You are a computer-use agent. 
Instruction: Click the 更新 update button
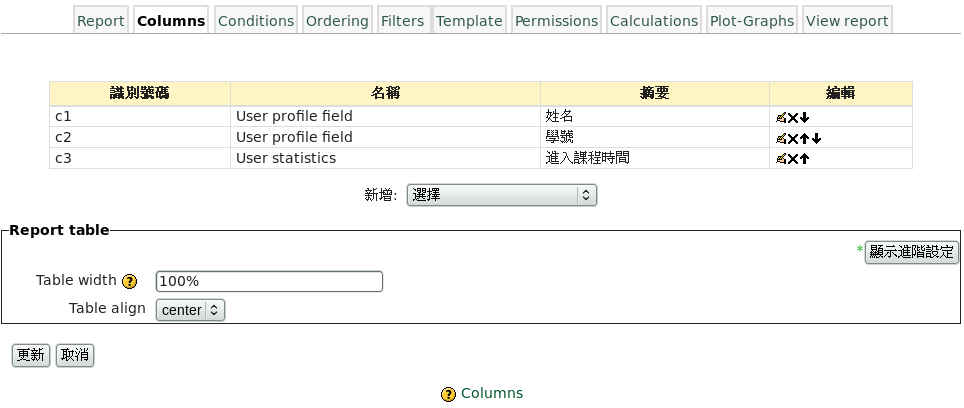(x=31, y=355)
